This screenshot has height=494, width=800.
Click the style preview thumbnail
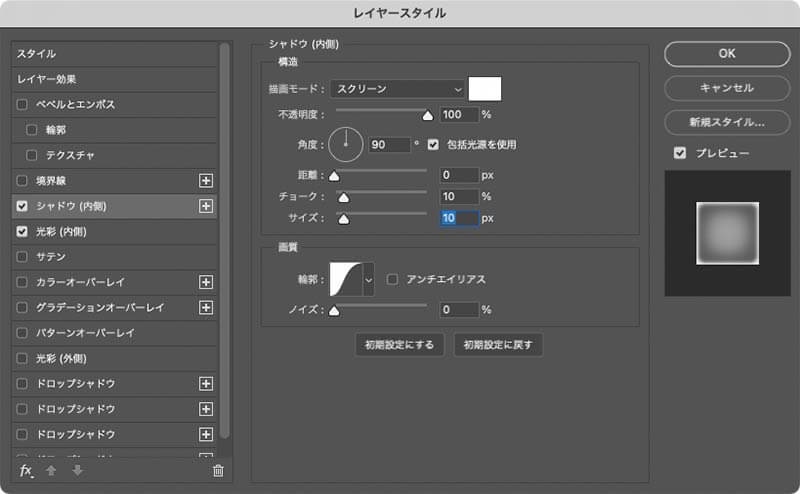[728, 233]
